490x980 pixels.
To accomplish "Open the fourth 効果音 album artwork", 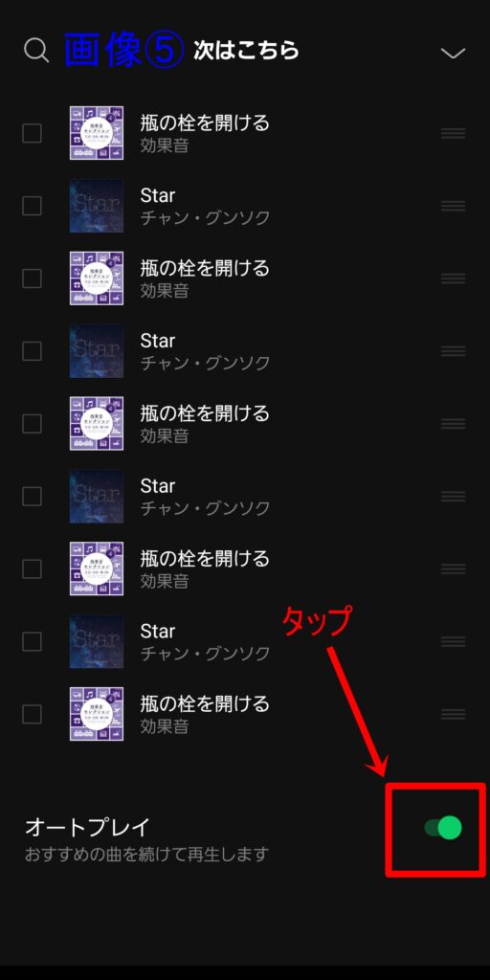I will tap(97, 568).
